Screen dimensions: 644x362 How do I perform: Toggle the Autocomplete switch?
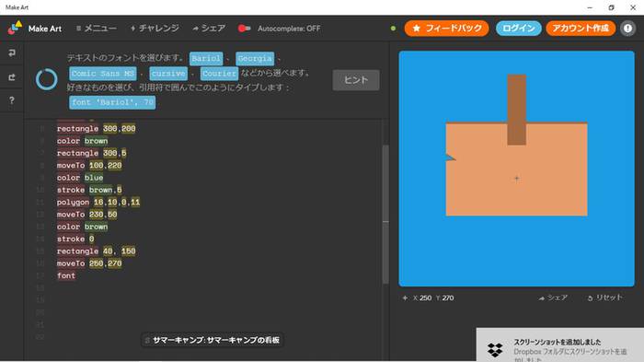[x=244, y=29]
